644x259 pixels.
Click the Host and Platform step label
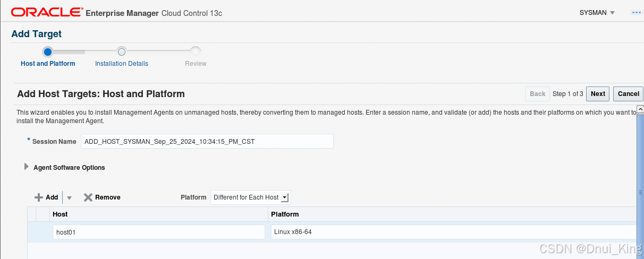coord(48,64)
